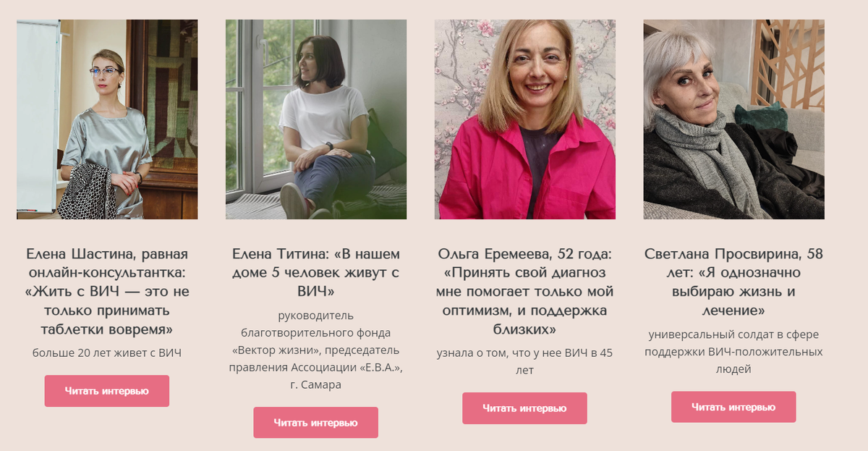Click 'Читать интервью' under Елена Шастина
The width and height of the screenshot is (868, 451).
107,391
